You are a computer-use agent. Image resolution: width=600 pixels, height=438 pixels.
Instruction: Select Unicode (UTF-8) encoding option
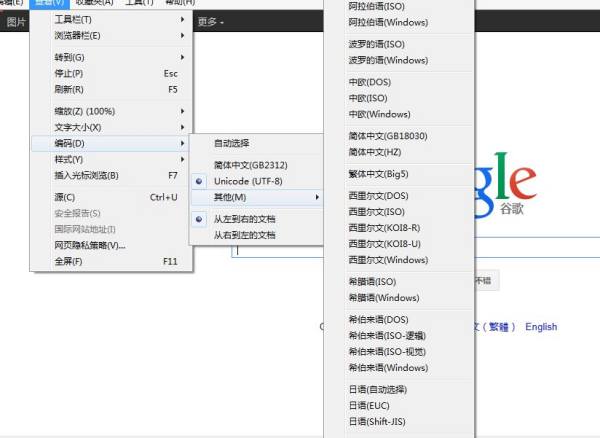pos(248,181)
